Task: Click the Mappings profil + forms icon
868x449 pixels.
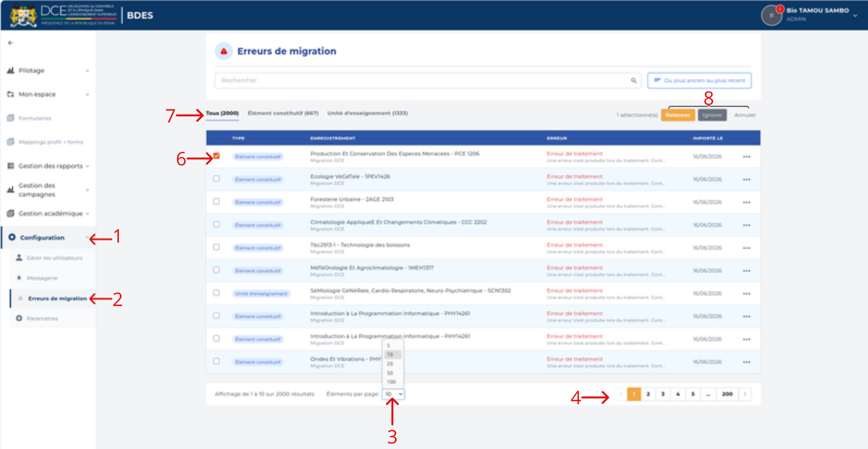Action: (10, 142)
